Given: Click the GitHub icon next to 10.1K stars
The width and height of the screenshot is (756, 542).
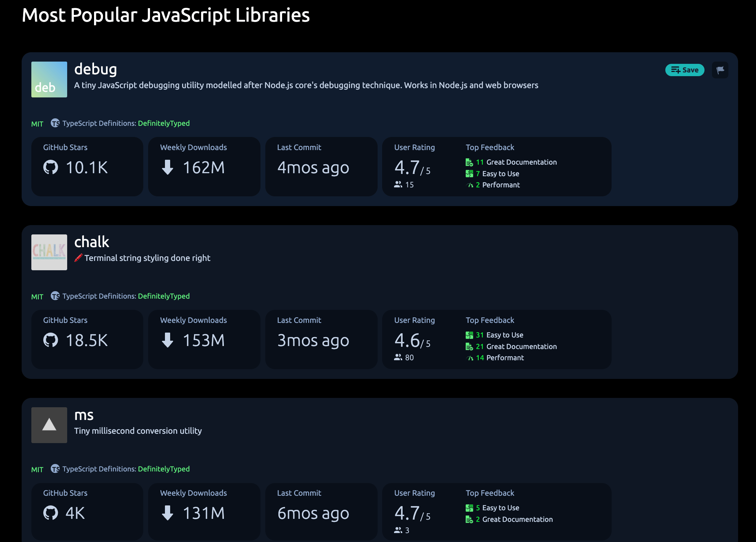Looking at the screenshot, I should point(51,167).
